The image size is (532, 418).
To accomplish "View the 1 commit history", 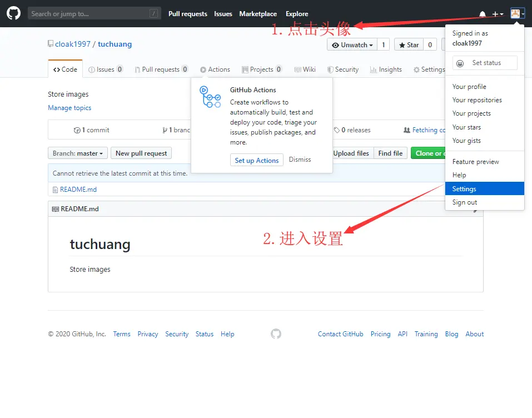I will pyautogui.click(x=92, y=130).
